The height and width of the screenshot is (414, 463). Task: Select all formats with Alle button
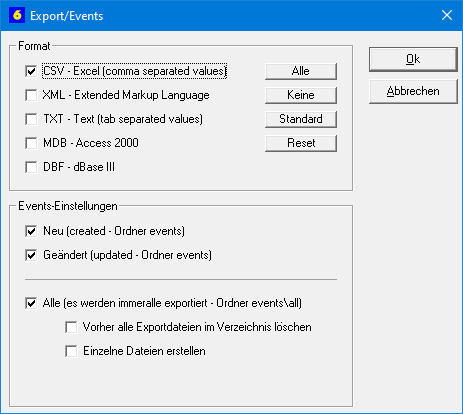[x=301, y=71]
